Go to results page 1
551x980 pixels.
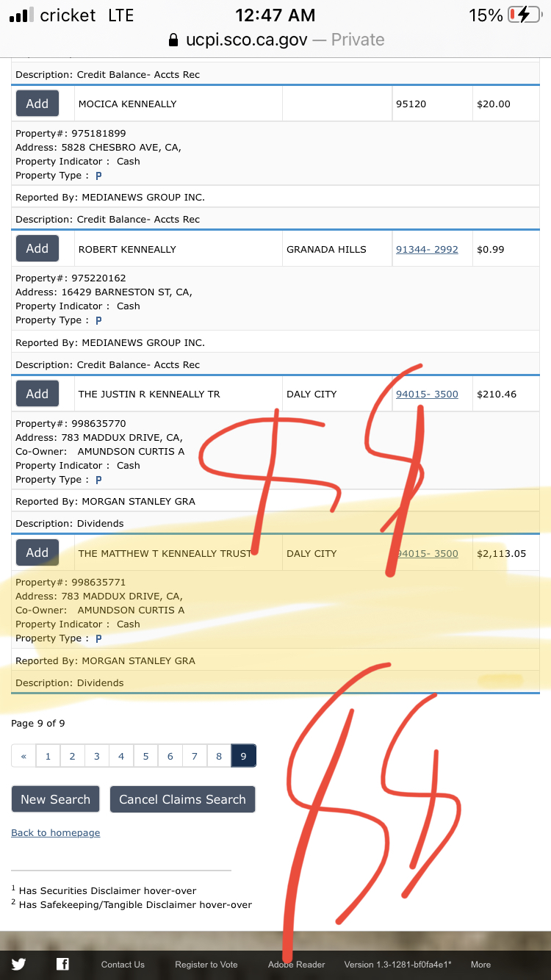48,756
